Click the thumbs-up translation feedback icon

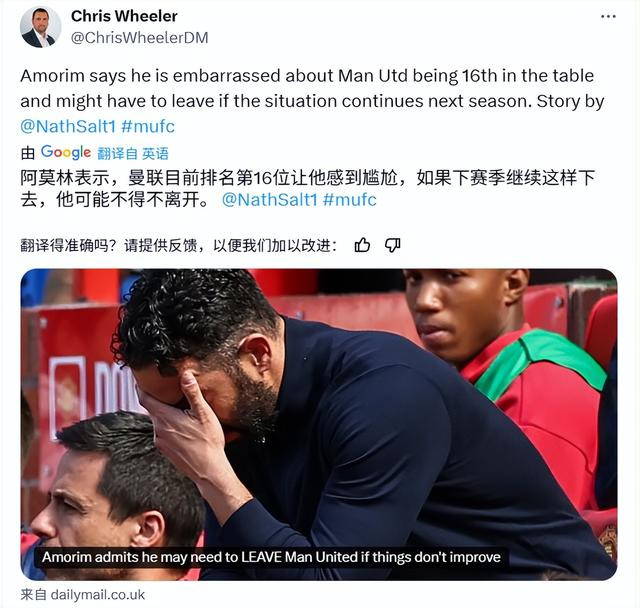click(362, 245)
